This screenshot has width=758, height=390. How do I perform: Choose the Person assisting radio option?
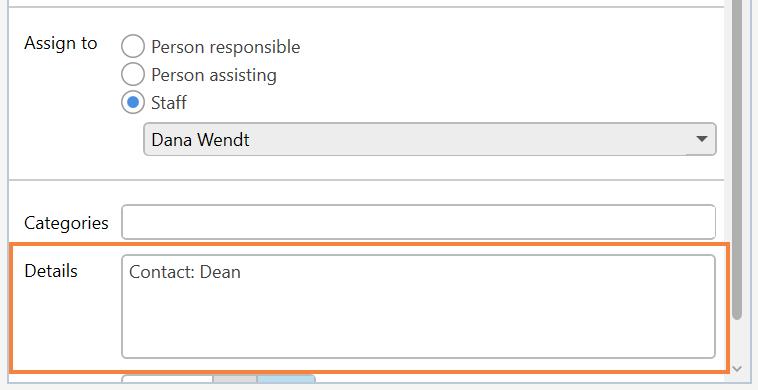(x=132, y=74)
